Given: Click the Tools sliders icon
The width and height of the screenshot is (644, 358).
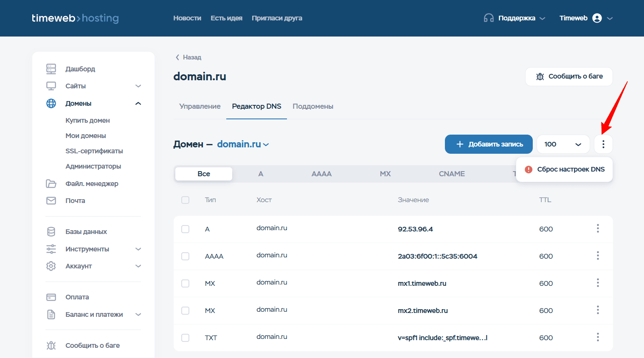Looking at the screenshot, I should click(51, 249).
